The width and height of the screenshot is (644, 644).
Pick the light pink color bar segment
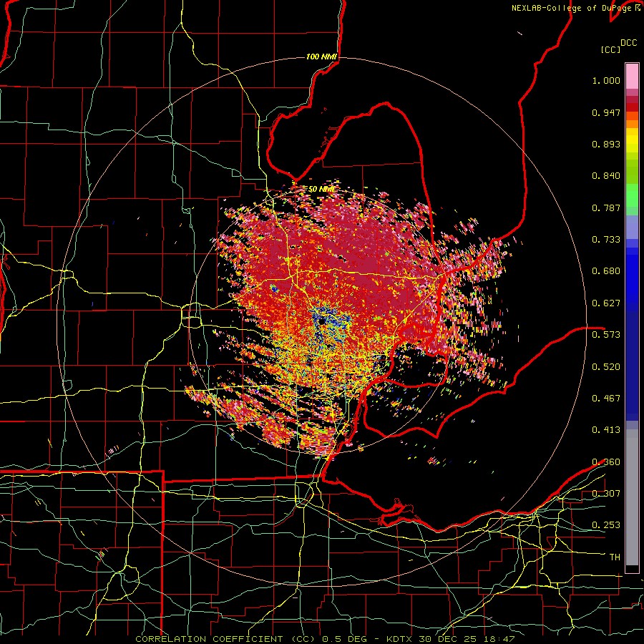click(632, 76)
